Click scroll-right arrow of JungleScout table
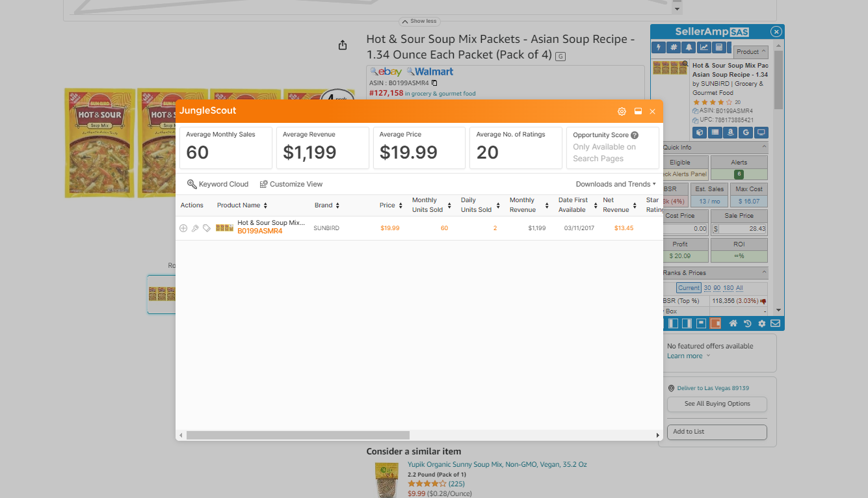The height and width of the screenshot is (498, 868). click(x=658, y=435)
